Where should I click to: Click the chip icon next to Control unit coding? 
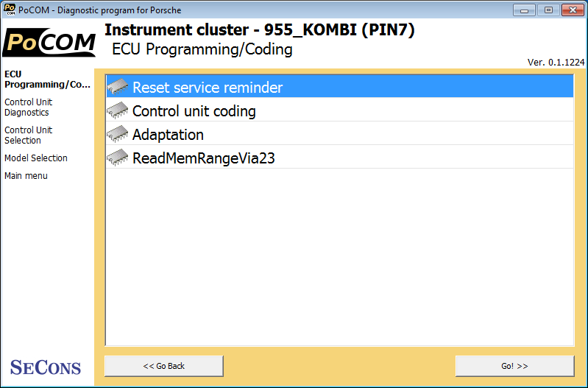point(118,110)
